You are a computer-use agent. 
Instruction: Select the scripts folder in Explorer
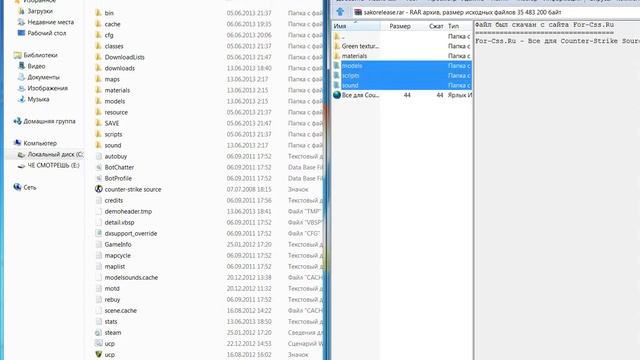113,134
